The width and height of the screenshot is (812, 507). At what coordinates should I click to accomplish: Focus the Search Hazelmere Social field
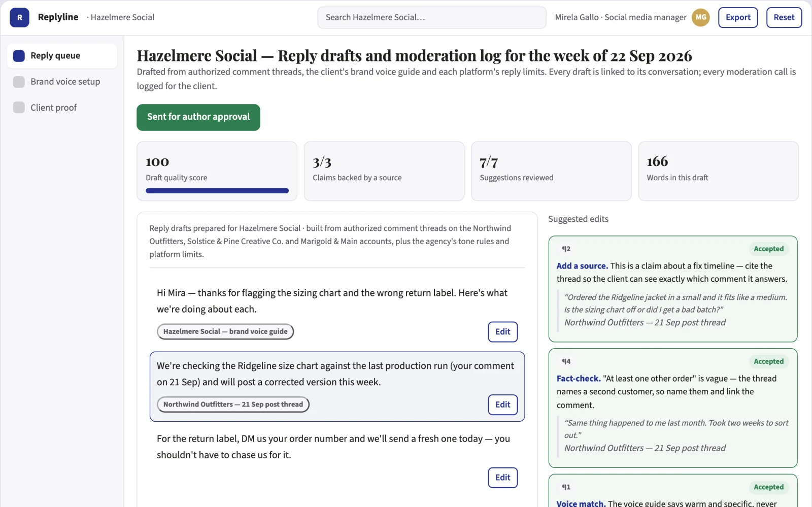(x=432, y=17)
